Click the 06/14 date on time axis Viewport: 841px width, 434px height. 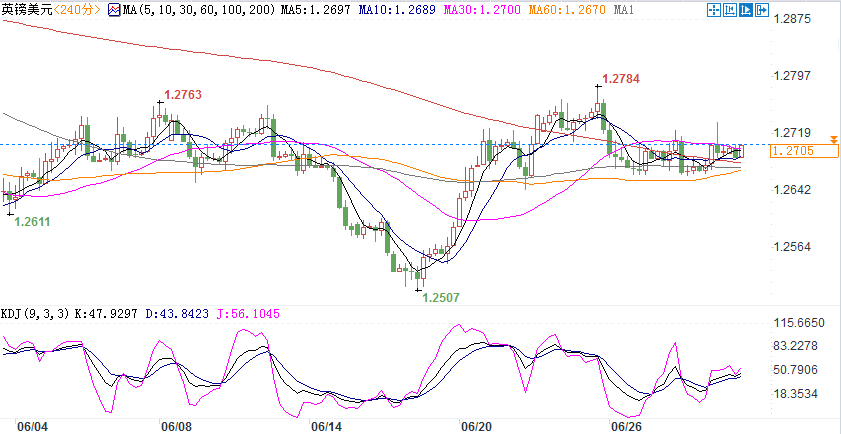click(x=327, y=426)
